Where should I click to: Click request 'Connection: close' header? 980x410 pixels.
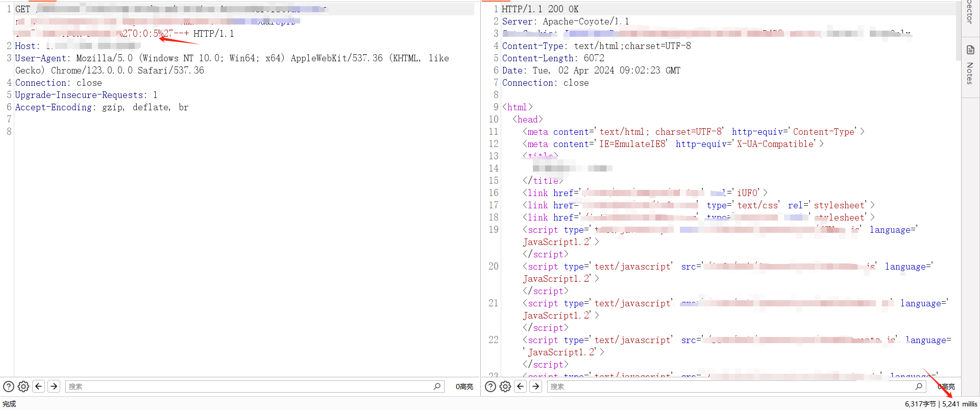pyautogui.click(x=59, y=83)
